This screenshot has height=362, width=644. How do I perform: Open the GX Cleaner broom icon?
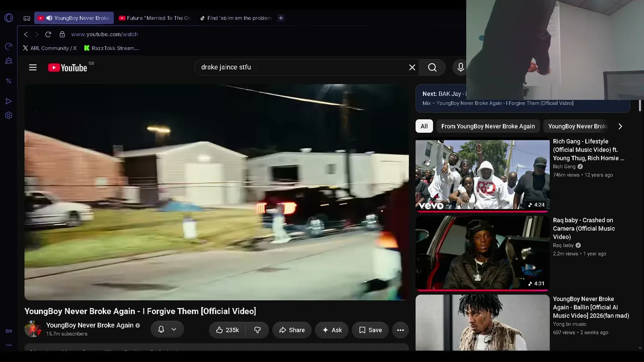tap(9, 61)
